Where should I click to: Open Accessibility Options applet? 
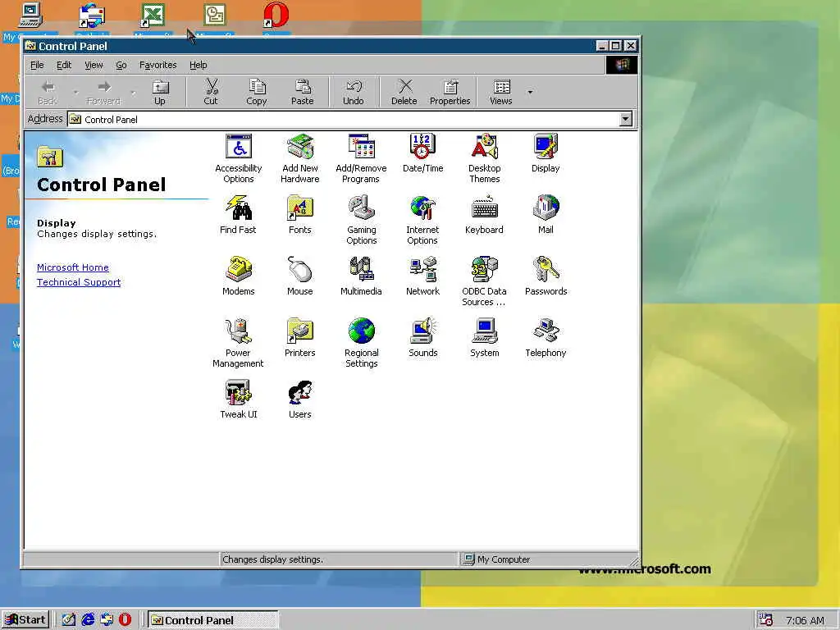click(239, 158)
